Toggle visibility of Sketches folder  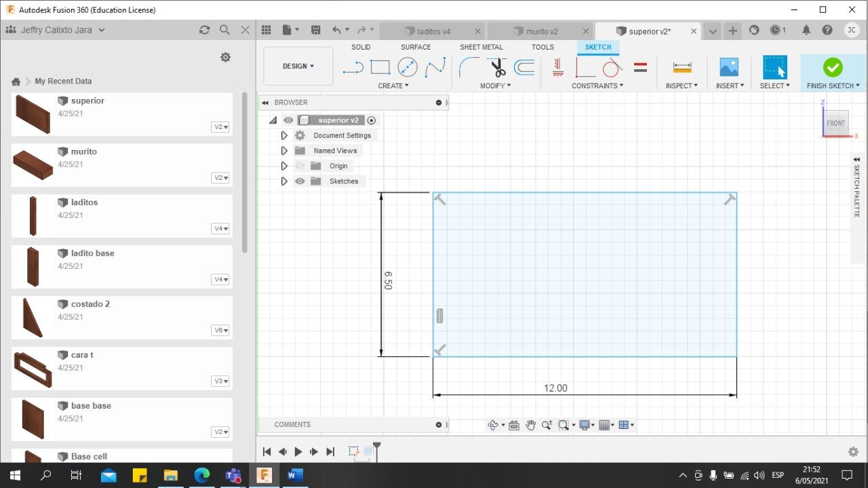(x=300, y=181)
